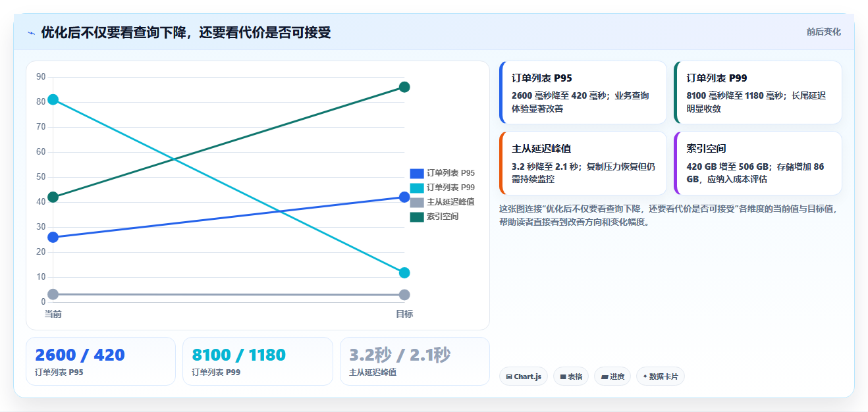Click the 进度 tag pill
868x412 pixels.
point(612,376)
